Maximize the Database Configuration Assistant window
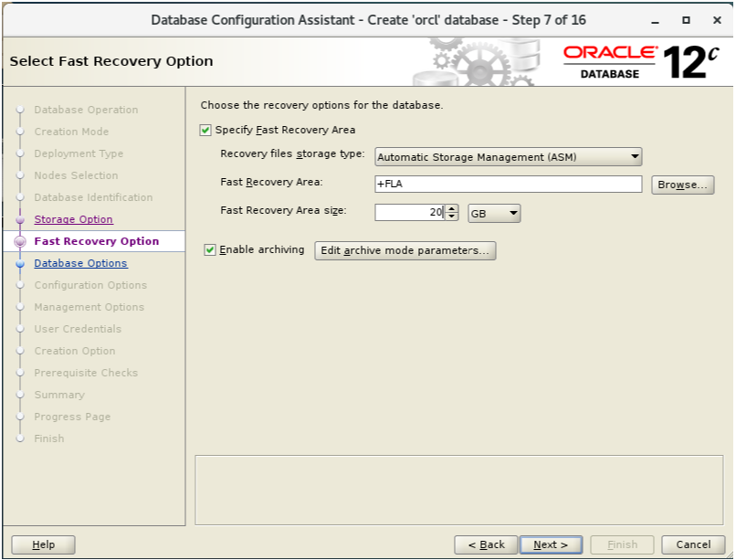Screen dimensions: 736x560 tap(686, 20)
